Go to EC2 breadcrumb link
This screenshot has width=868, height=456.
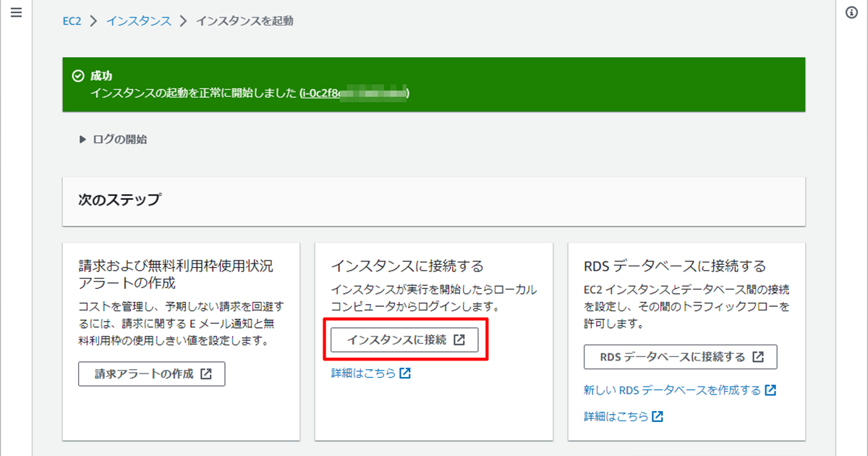72,21
